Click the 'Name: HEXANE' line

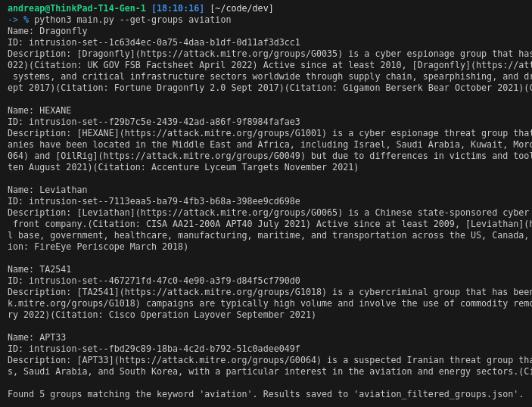(39, 110)
